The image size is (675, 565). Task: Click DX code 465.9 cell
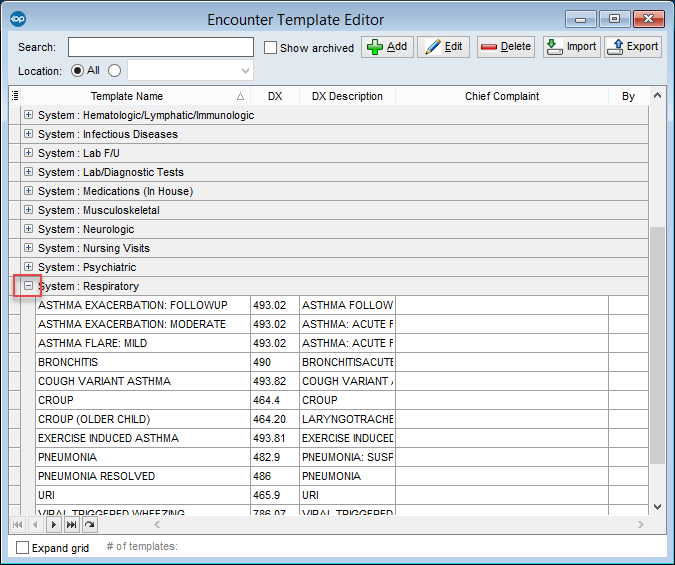point(275,495)
